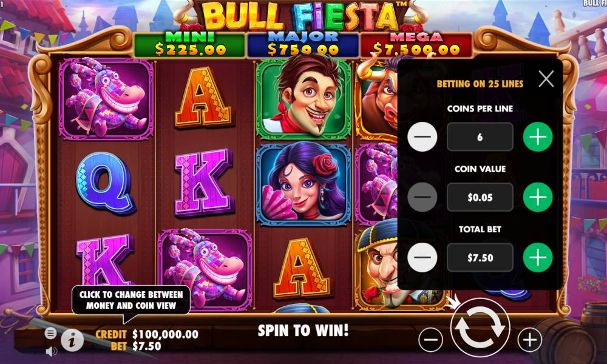Decrease total bet with minus button
Image resolution: width=607 pixels, height=364 pixels.
[x=422, y=257]
